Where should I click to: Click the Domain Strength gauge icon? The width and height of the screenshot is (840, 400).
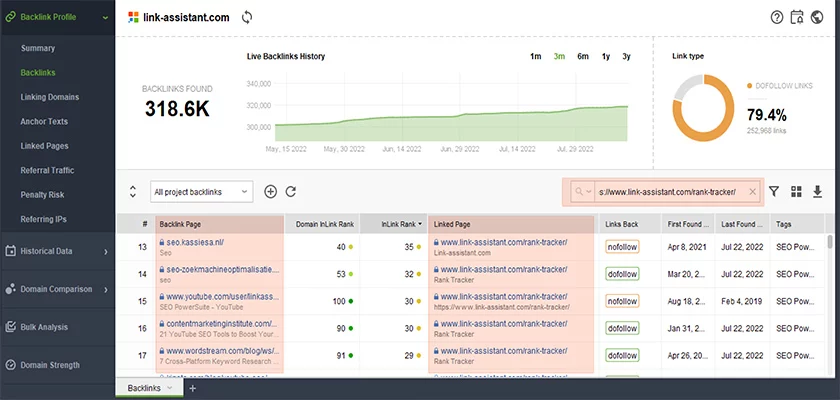(10, 365)
